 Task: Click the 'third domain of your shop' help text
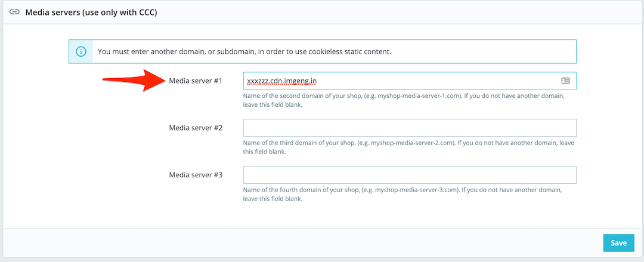click(x=408, y=147)
